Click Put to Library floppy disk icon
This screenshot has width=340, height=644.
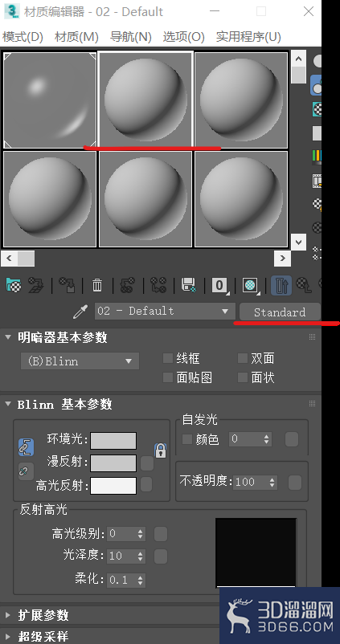189,284
